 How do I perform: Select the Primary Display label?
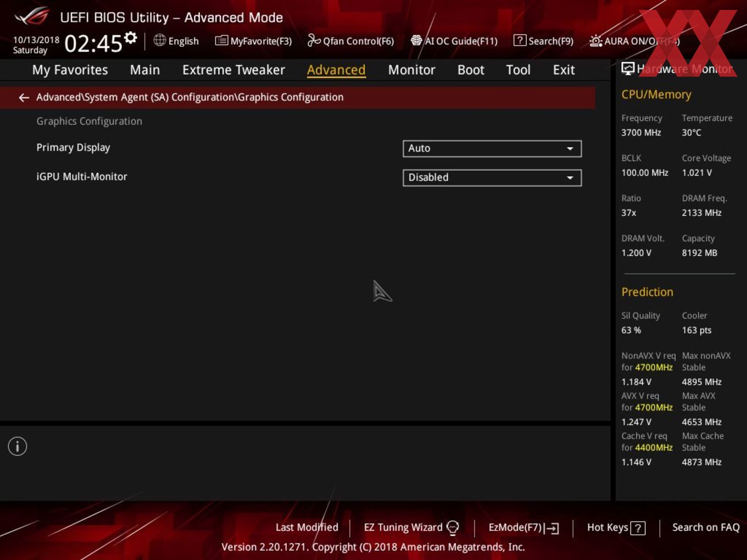(x=73, y=148)
